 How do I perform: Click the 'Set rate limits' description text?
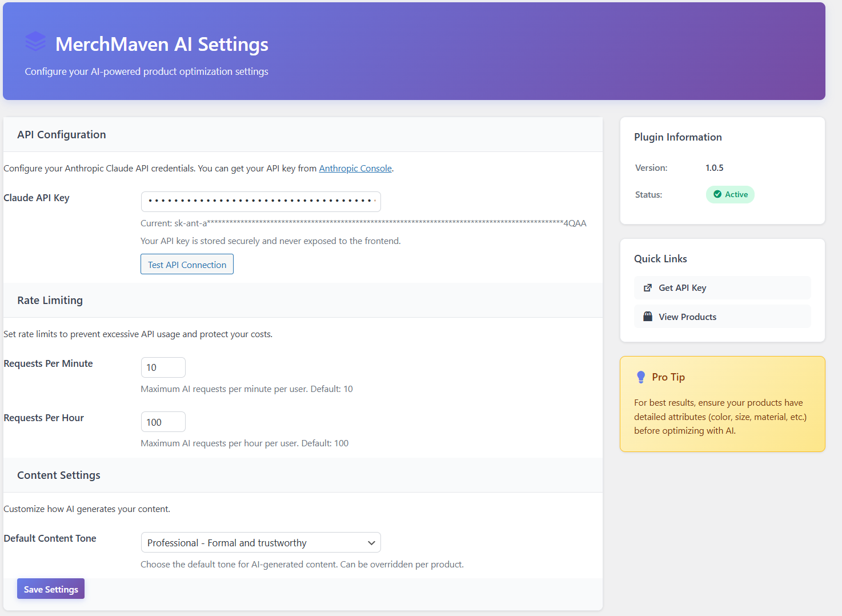(138, 334)
